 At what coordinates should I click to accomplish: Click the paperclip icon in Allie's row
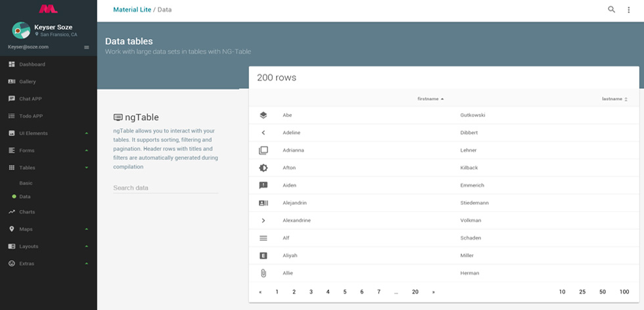click(x=264, y=273)
